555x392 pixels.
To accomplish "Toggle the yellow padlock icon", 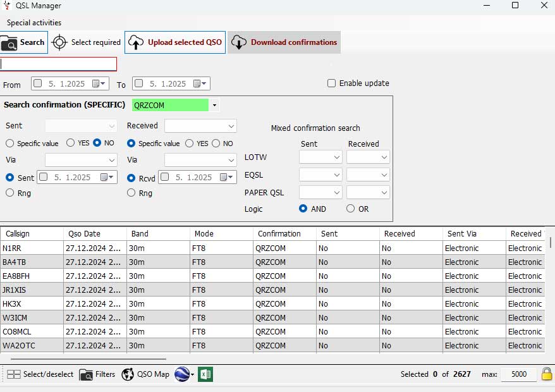I will pyautogui.click(x=547, y=374).
